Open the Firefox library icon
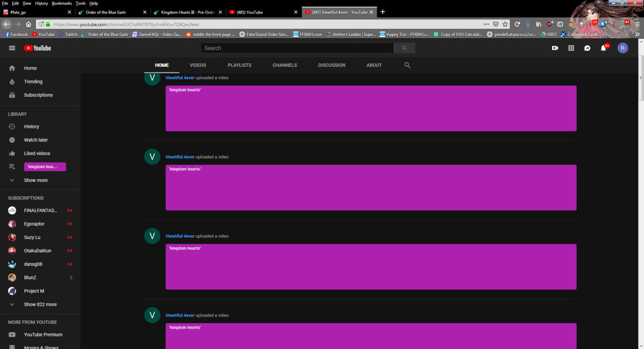644x349 pixels. tap(538, 24)
